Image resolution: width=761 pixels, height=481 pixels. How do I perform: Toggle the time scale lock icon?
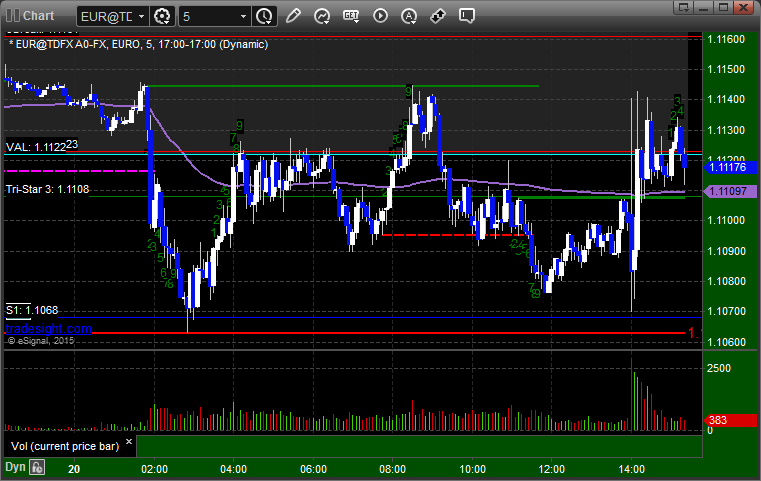pyautogui.click(x=37, y=467)
